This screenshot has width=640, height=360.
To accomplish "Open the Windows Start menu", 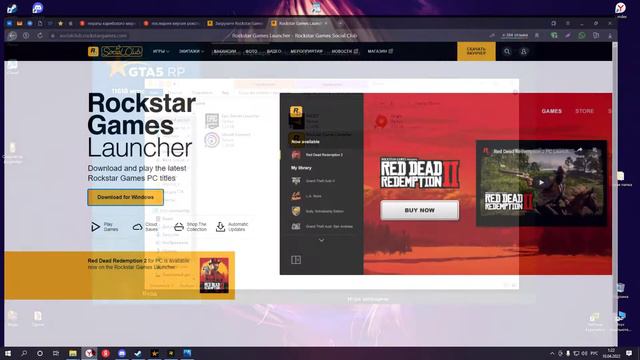I will 8,353.
